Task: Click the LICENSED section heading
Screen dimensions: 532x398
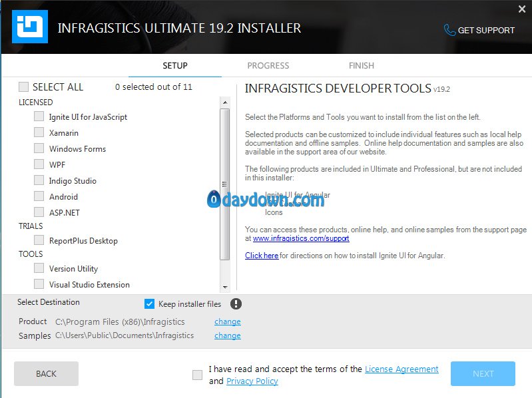Action: click(x=36, y=102)
